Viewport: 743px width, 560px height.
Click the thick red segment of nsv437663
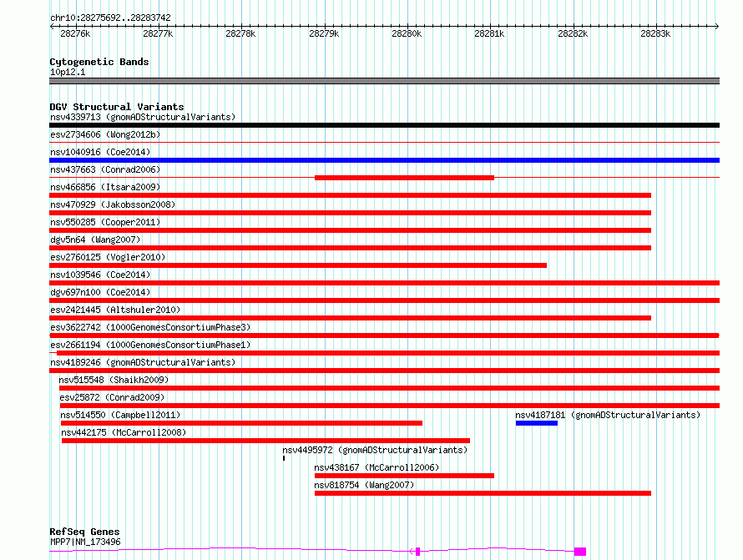pos(404,178)
